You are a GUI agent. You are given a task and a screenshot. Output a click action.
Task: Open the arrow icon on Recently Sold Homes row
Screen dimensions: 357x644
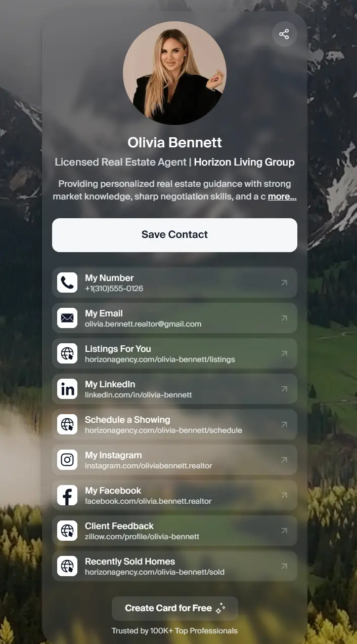[x=284, y=566]
